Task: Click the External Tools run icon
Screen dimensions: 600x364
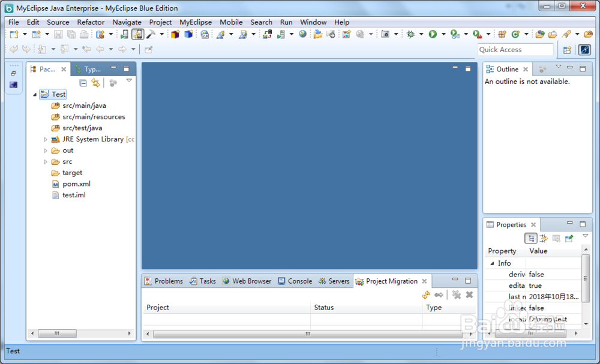Action: [477, 34]
